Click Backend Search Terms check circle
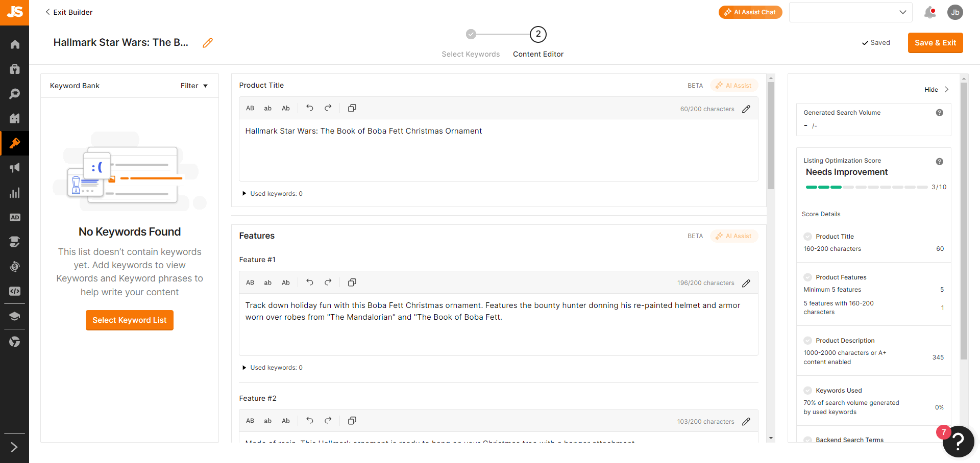Screen dimensions: 980x463 (x=807, y=440)
